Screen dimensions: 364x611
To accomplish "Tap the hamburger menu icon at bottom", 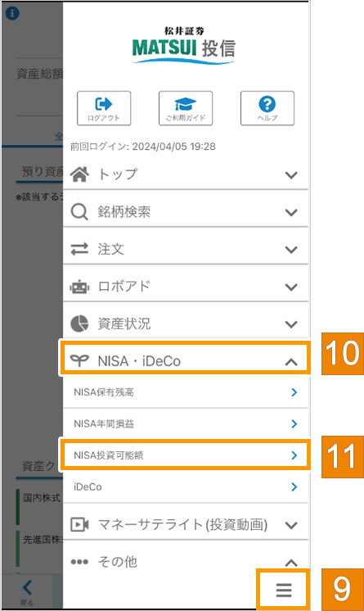I will click(284, 590).
